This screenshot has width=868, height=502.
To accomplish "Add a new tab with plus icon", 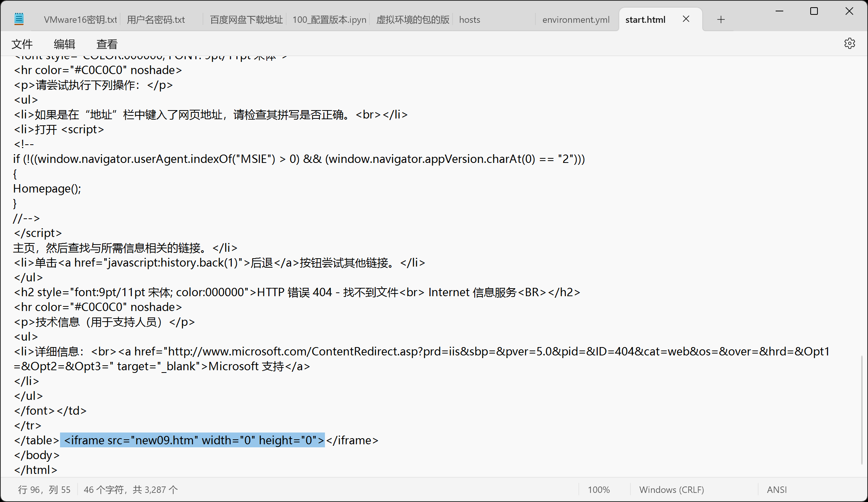I will [721, 19].
